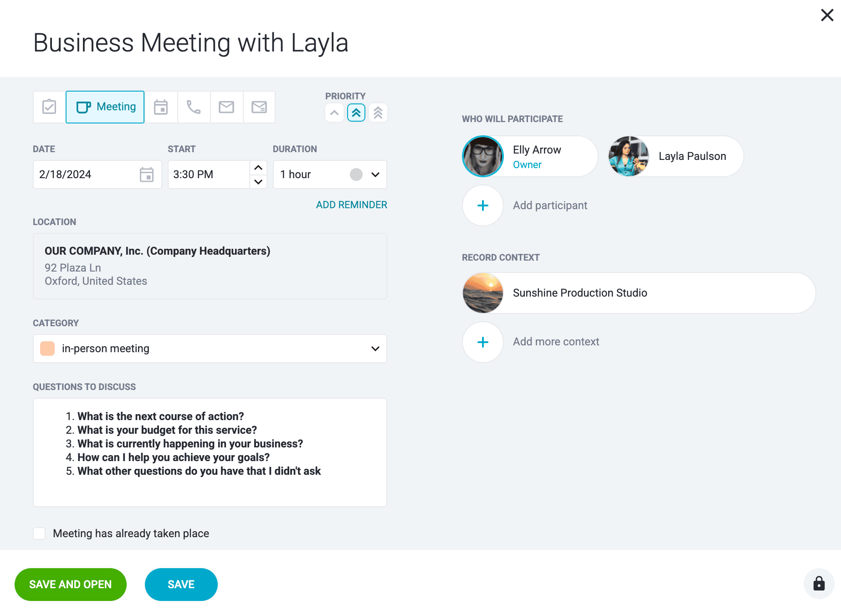Increase the start time with up arrow
This screenshot has width=841, height=616.
(x=258, y=168)
